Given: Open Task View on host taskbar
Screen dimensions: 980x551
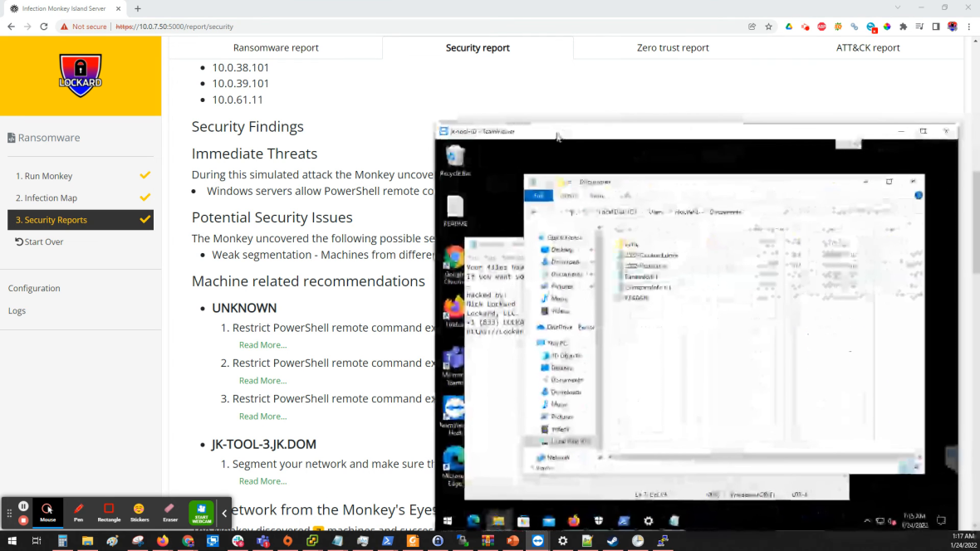Looking at the screenshot, I should point(37,541).
